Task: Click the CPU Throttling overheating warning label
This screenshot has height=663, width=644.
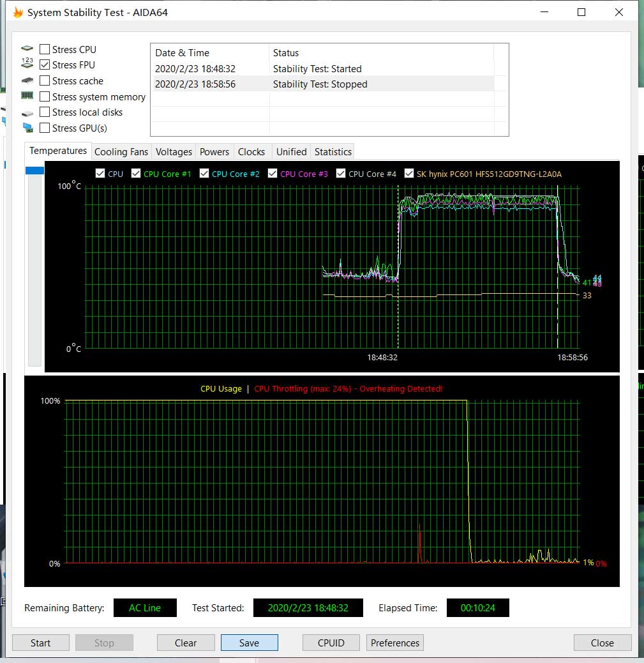Action: click(348, 388)
